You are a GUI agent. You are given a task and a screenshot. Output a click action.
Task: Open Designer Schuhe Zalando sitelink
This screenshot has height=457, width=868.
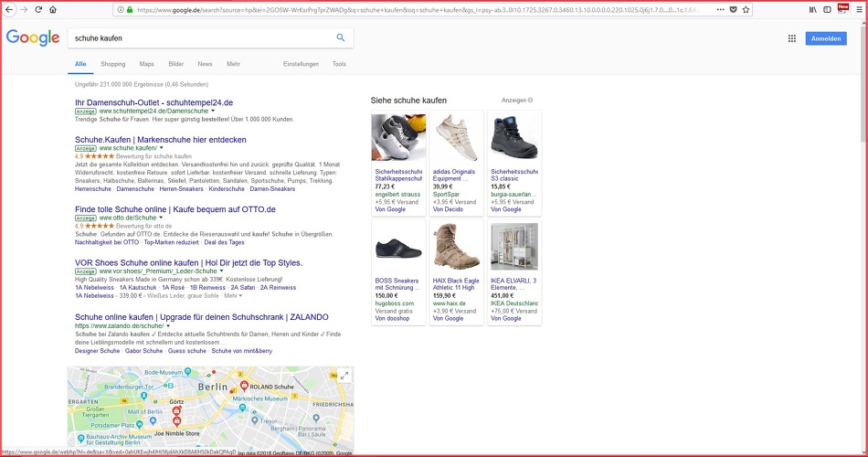point(98,351)
